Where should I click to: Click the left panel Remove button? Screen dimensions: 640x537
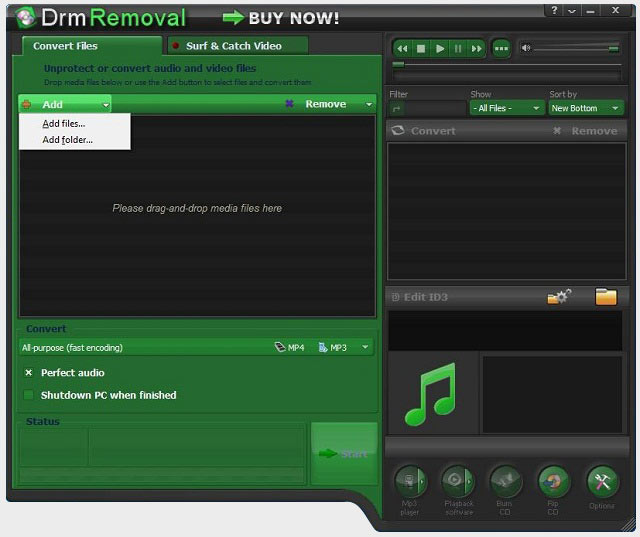(x=325, y=104)
